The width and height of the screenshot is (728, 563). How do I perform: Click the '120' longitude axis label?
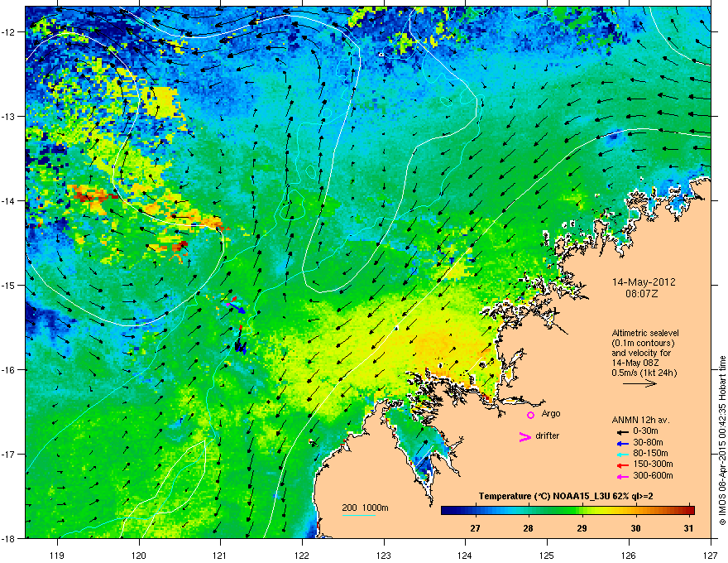coord(139,555)
